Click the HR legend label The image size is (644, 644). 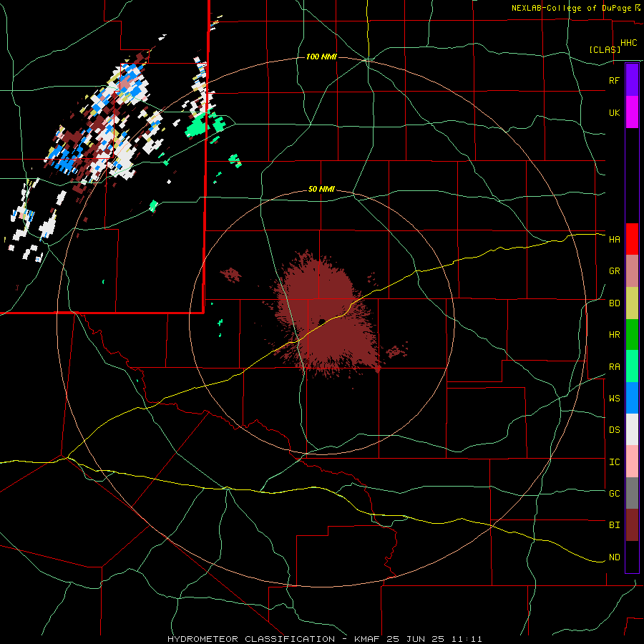pos(614,335)
